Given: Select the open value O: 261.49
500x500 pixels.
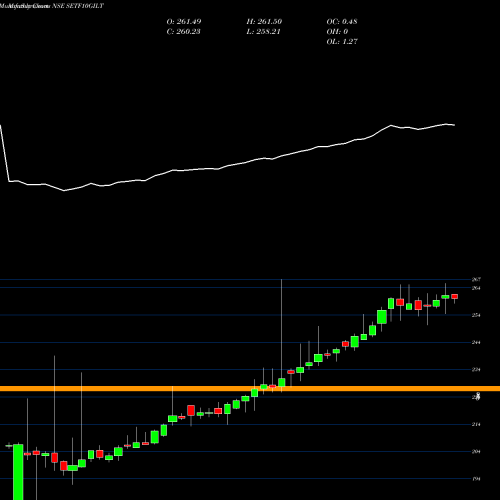Looking at the screenshot, I should click(x=184, y=22).
